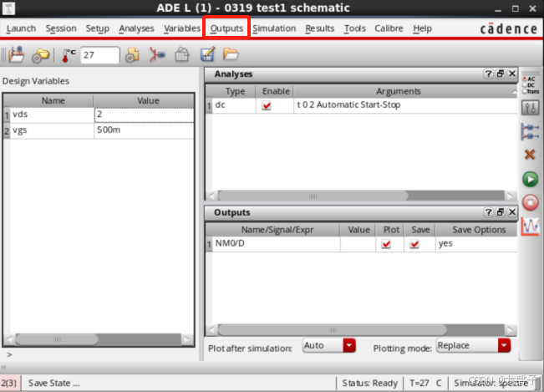Click Analyses panel horizontal scrollbar thumb
This screenshot has width=544, height=392.
(313, 196)
